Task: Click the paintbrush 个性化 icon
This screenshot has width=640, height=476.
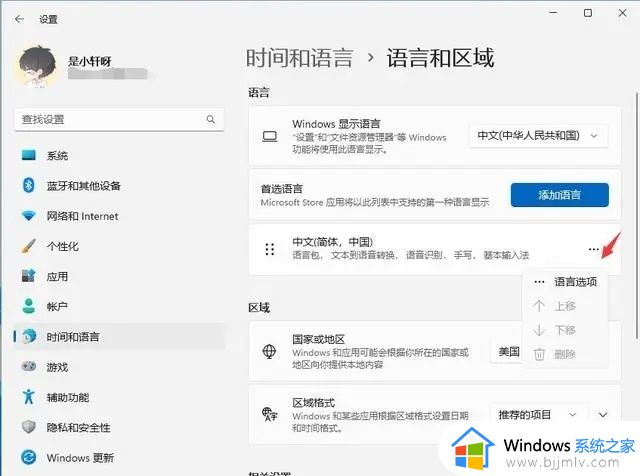Action: [x=29, y=246]
